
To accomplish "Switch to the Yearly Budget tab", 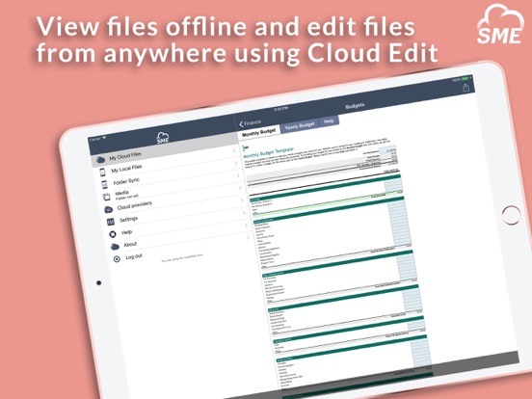I will [300, 125].
